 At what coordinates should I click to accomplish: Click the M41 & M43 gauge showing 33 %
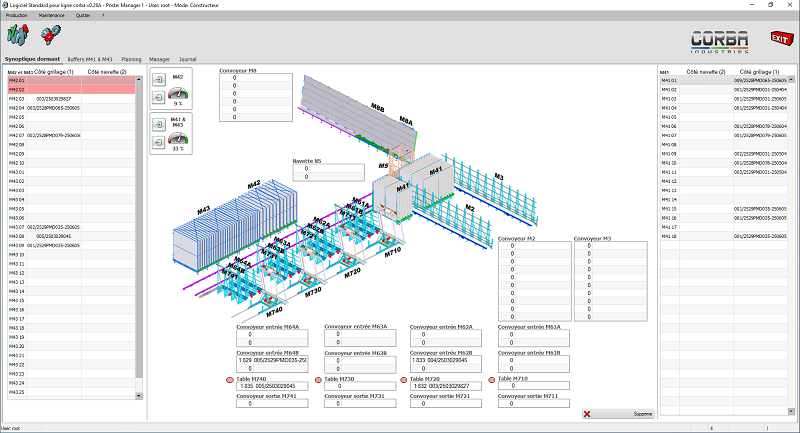coord(178,138)
